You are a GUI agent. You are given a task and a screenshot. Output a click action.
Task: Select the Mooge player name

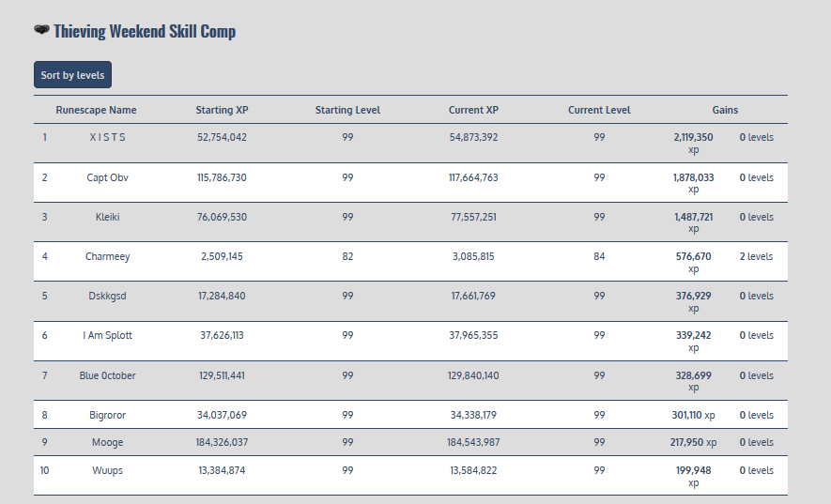pyautogui.click(x=107, y=442)
